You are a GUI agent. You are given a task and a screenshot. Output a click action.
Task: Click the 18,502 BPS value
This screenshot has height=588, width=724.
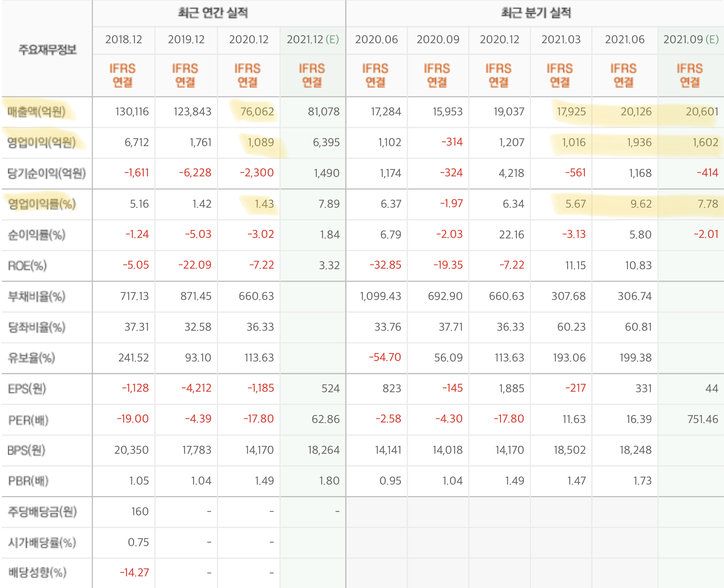(569, 450)
